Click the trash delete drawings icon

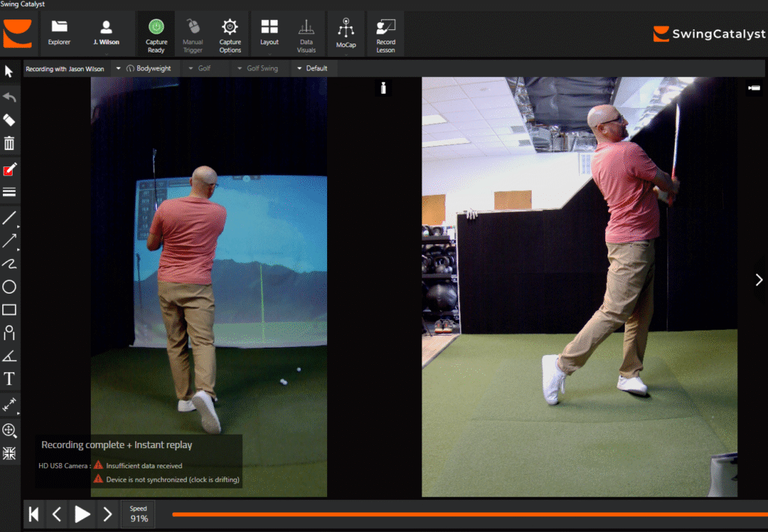point(9,143)
